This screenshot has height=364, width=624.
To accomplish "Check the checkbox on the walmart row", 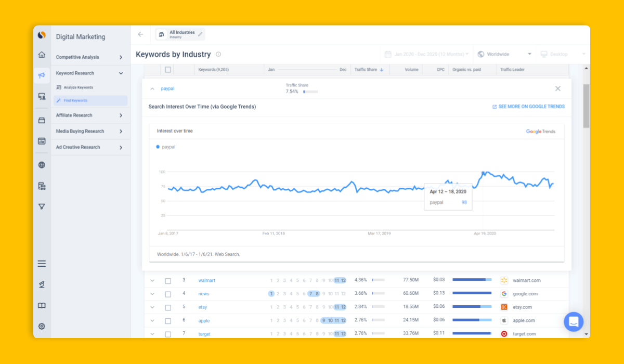I will pos(168,280).
